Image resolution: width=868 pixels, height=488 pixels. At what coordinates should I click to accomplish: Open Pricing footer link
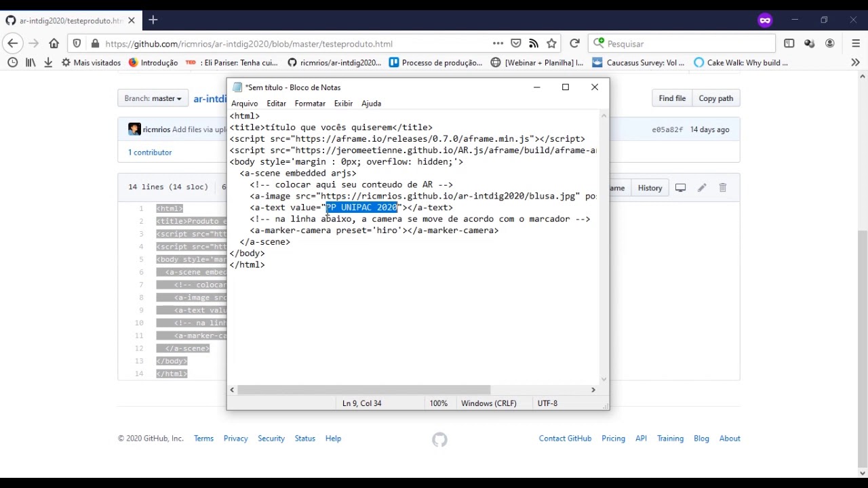click(x=613, y=439)
